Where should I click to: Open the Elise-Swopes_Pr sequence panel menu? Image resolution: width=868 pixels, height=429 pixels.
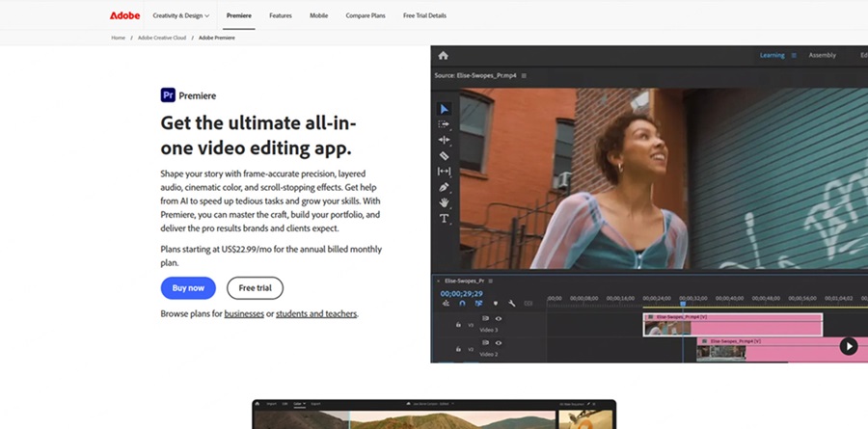(491, 282)
